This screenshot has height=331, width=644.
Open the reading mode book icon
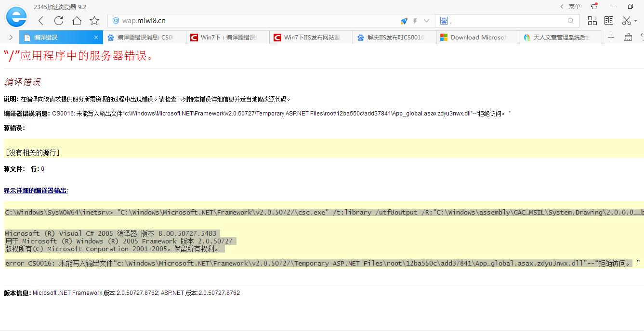coord(609,21)
